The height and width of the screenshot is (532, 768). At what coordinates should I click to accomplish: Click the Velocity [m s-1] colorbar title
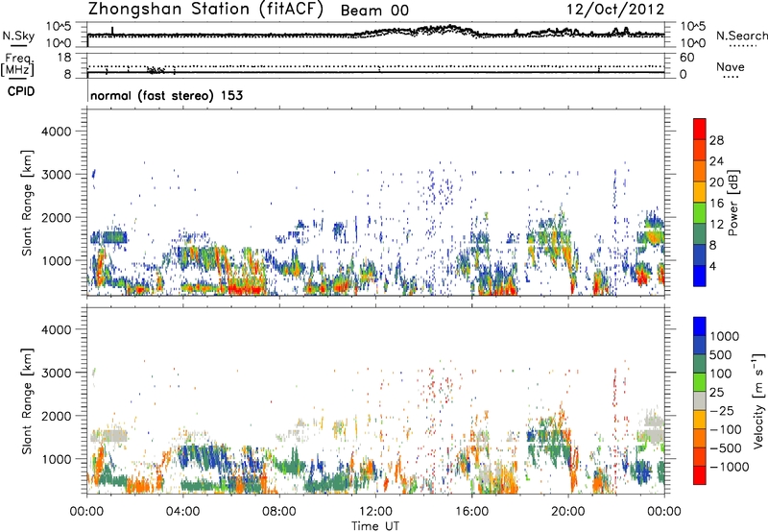click(757, 400)
